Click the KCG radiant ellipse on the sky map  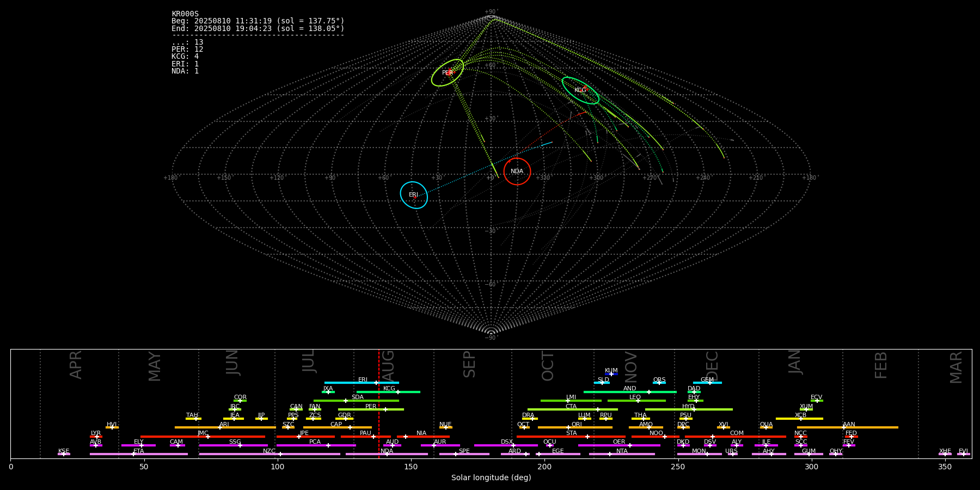click(x=580, y=90)
